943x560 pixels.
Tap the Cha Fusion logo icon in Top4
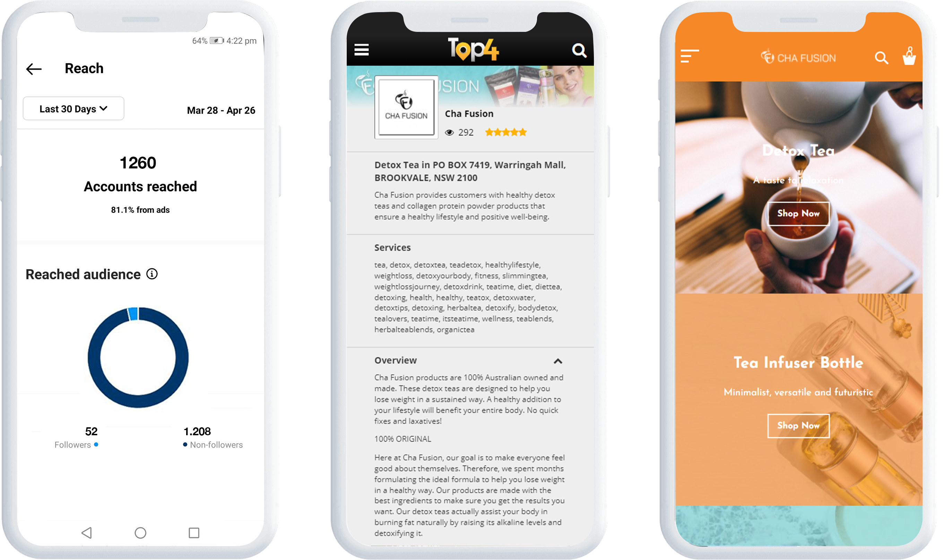405,112
